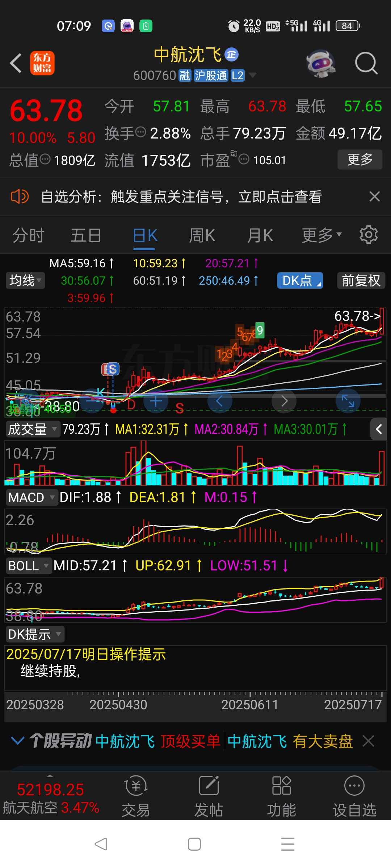
Task: Tap the blue 企 badge beside 中航沈飞
Action: coord(231,54)
